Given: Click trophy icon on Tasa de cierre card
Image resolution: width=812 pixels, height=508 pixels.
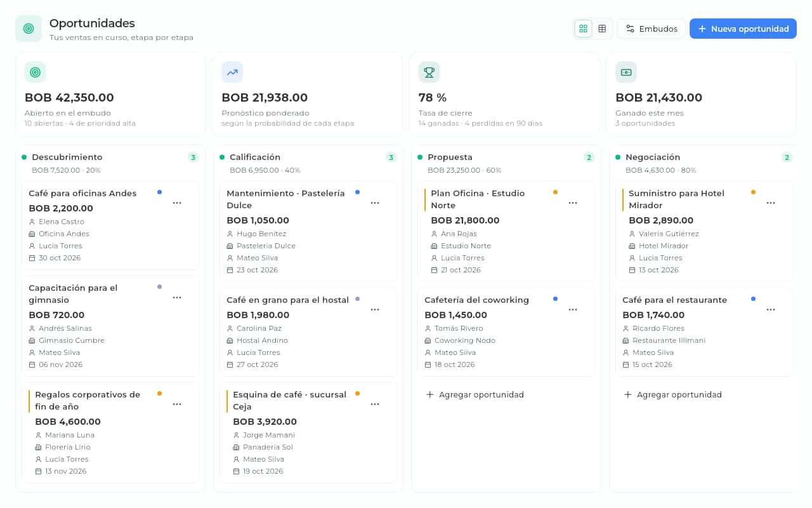Looking at the screenshot, I should click(429, 72).
